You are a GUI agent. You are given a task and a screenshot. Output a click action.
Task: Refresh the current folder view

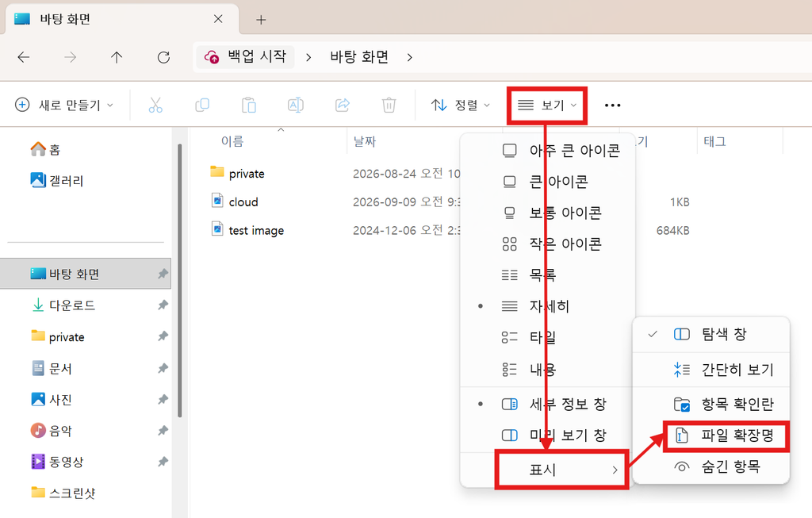[x=163, y=57]
